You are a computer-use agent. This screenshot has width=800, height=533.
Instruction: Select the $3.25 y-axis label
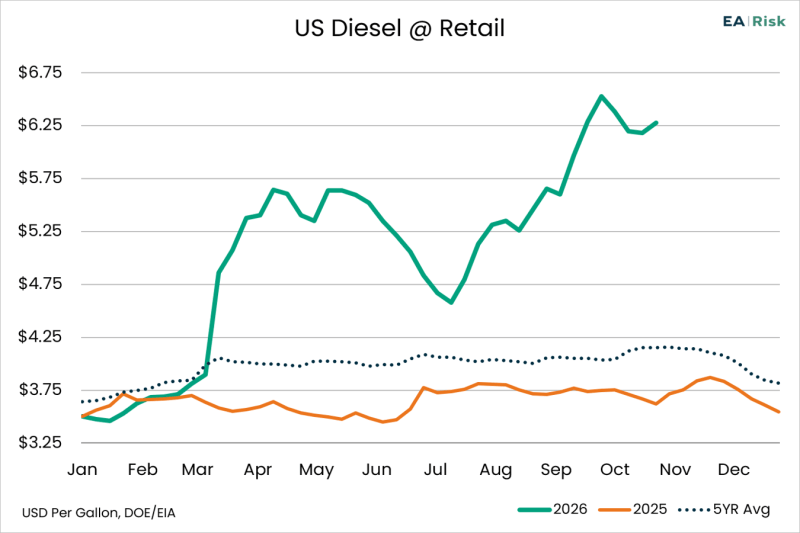pos(40,442)
